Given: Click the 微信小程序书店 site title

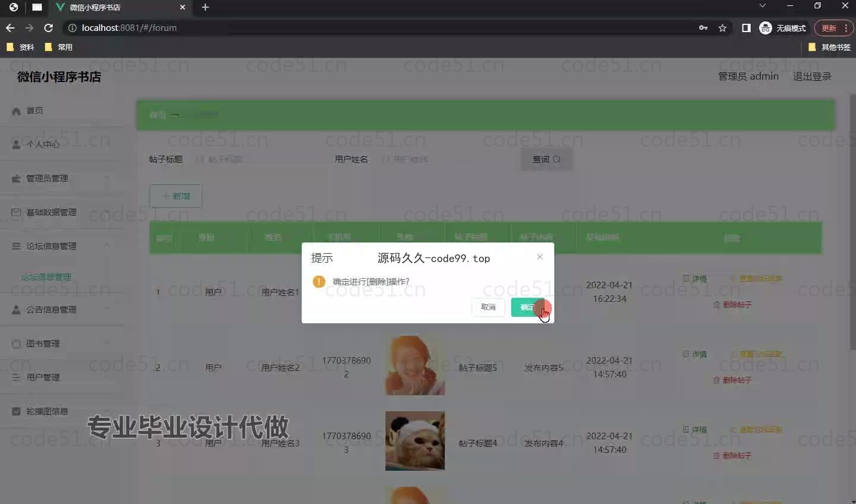Looking at the screenshot, I should [x=59, y=77].
